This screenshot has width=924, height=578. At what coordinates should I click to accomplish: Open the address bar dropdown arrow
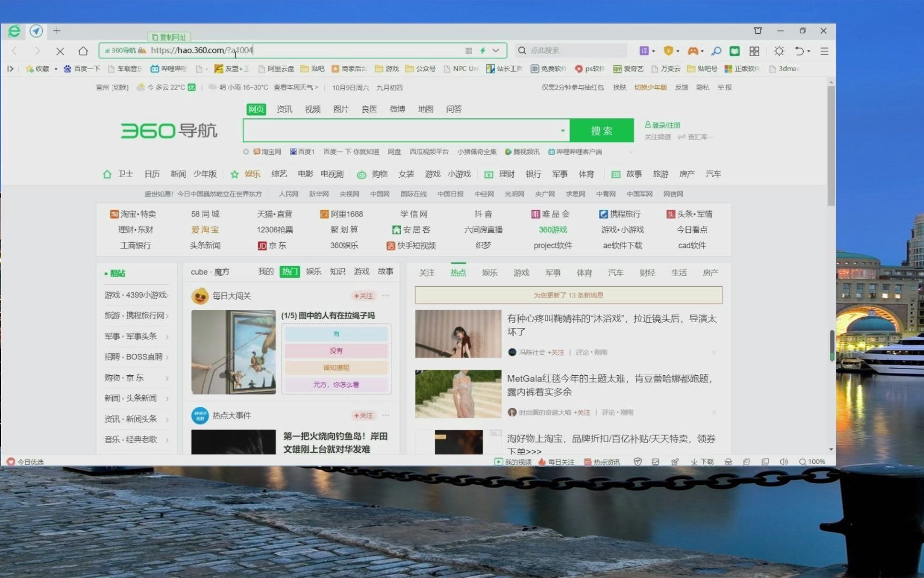click(496, 50)
